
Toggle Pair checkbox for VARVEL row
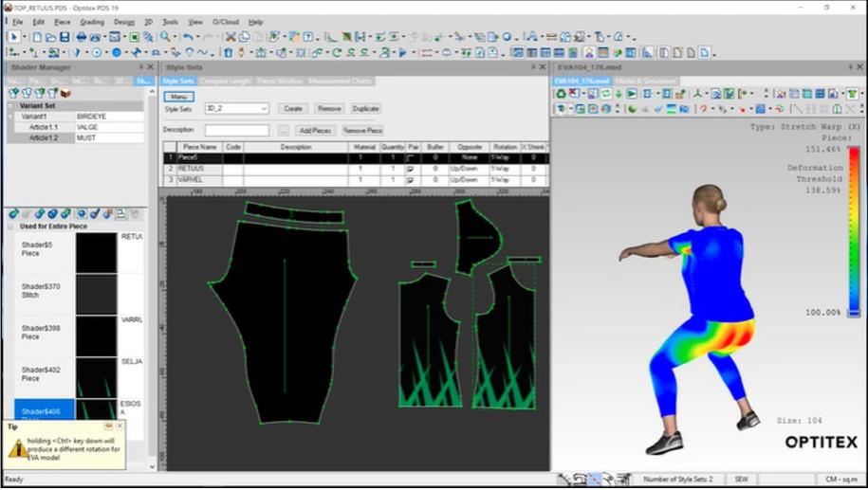point(410,180)
